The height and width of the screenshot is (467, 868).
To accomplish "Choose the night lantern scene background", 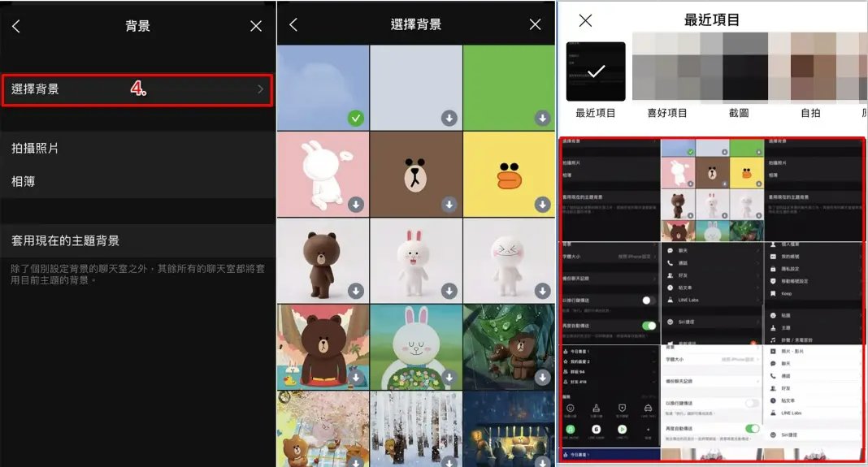I will [509, 429].
